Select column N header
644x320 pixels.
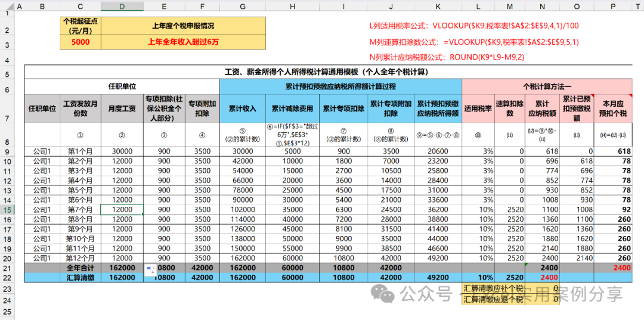(x=542, y=6)
